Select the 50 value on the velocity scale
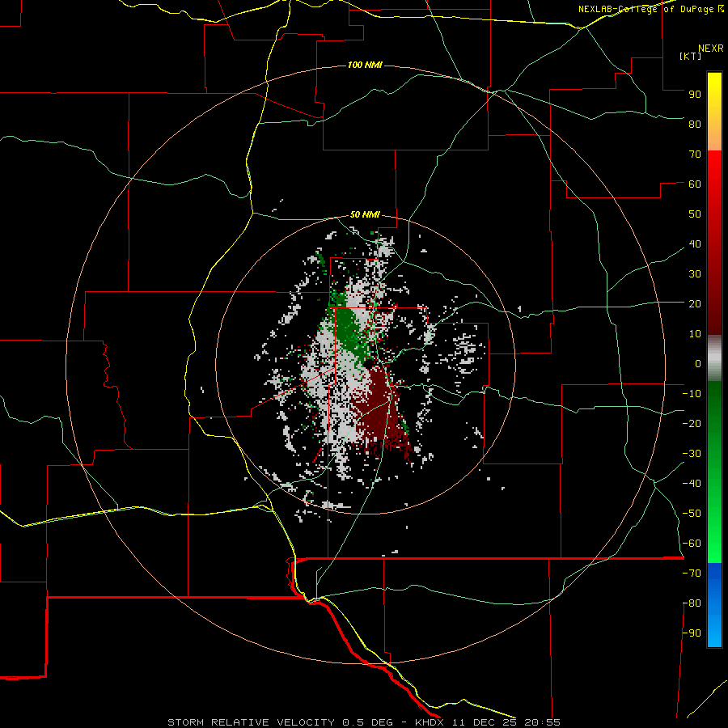The width and height of the screenshot is (728, 728). [x=695, y=214]
